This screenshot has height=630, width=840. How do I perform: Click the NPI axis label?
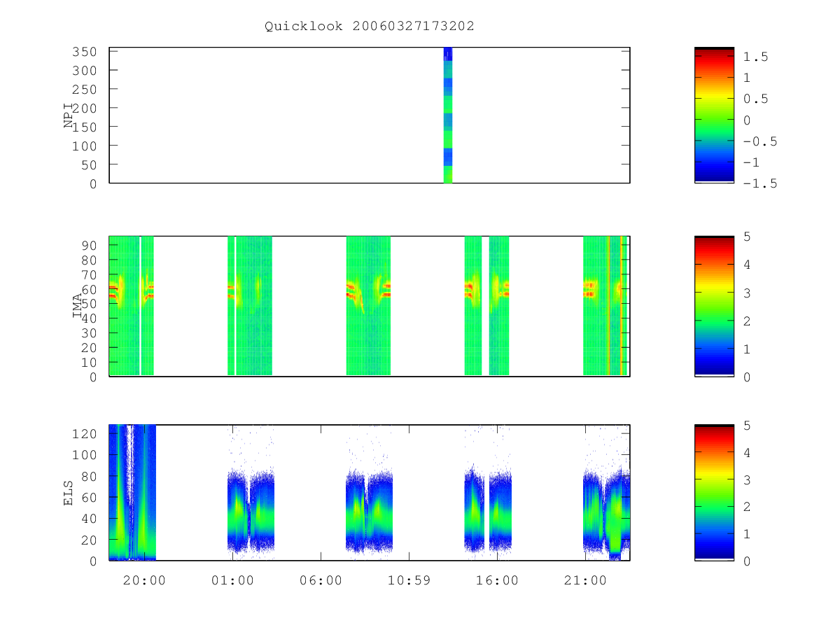[69, 115]
